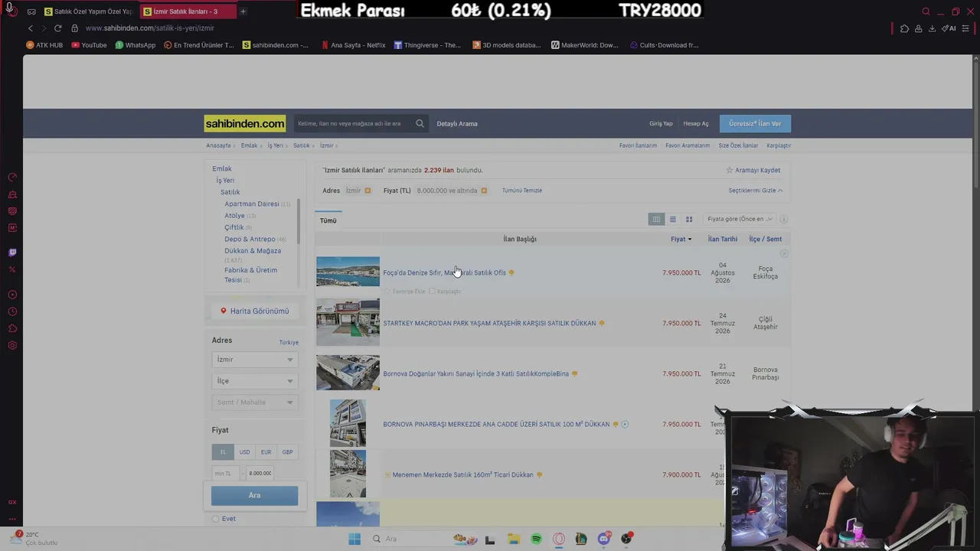Click Aramayı Kaydet to save search

click(x=753, y=171)
